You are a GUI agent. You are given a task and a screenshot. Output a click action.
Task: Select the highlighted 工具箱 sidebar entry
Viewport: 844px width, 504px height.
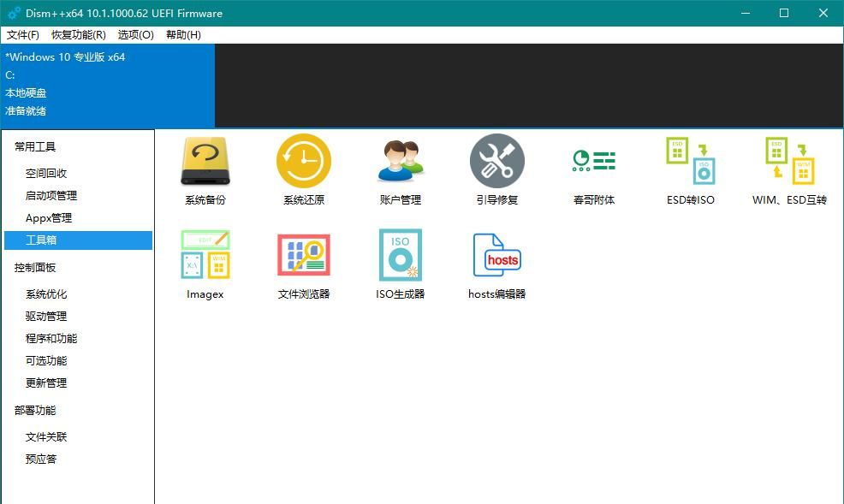tap(78, 240)
